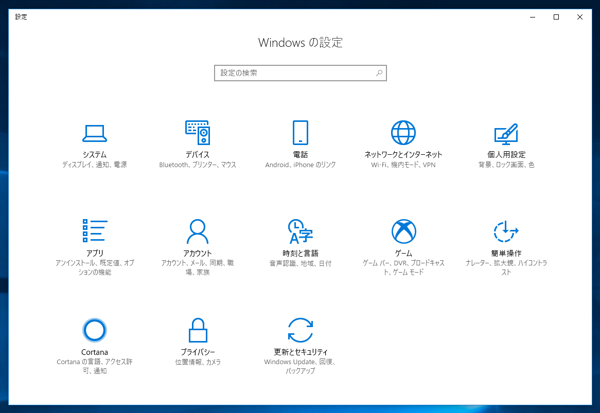Open the アプリ list icon

95,230
